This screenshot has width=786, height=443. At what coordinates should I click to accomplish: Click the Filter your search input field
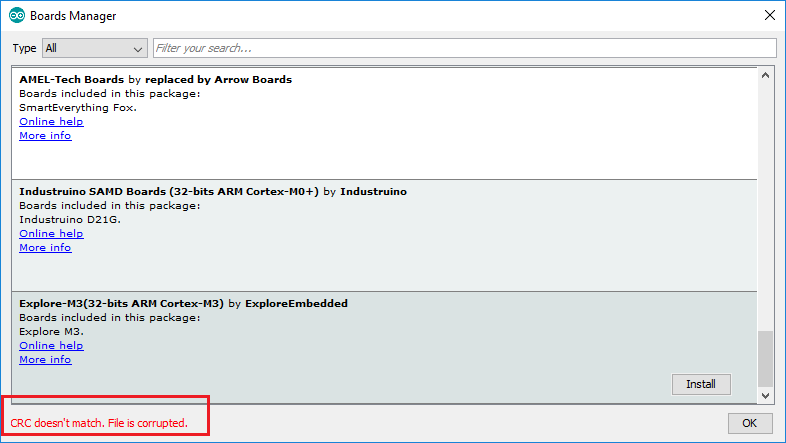[465, 48]
